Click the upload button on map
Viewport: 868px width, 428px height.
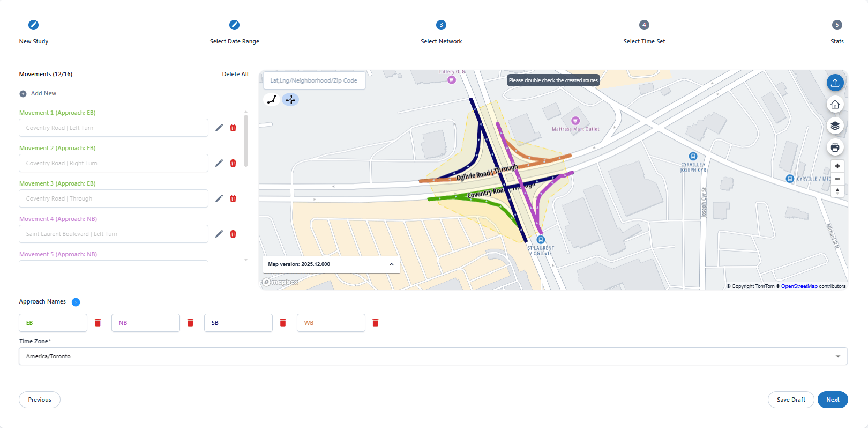point(835,83)
